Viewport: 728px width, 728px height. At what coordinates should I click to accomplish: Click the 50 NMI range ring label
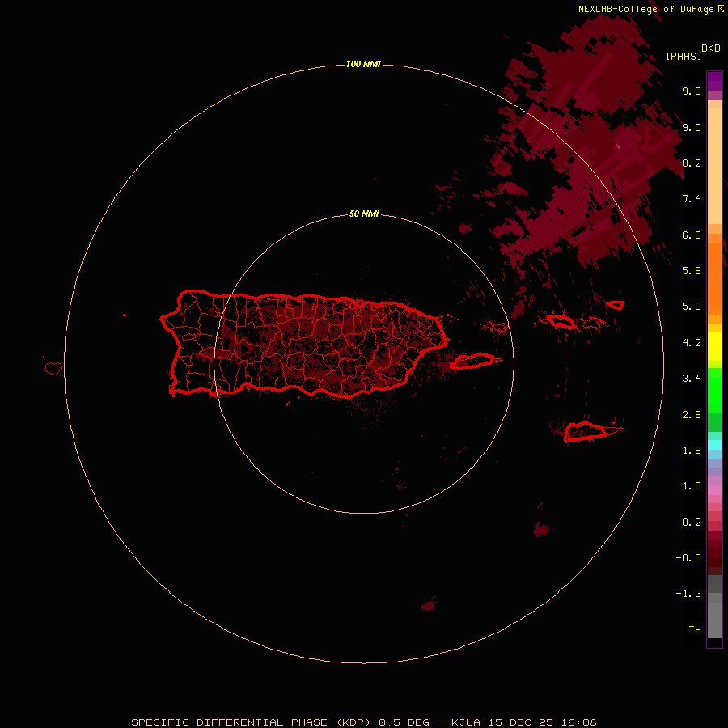[x=364, y=214]
